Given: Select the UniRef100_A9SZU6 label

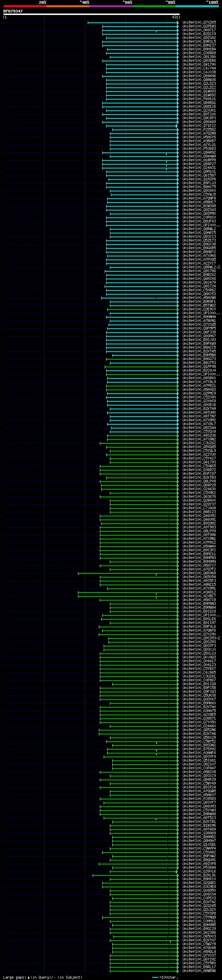Looking at the screenshot, I should coord(199,435).
